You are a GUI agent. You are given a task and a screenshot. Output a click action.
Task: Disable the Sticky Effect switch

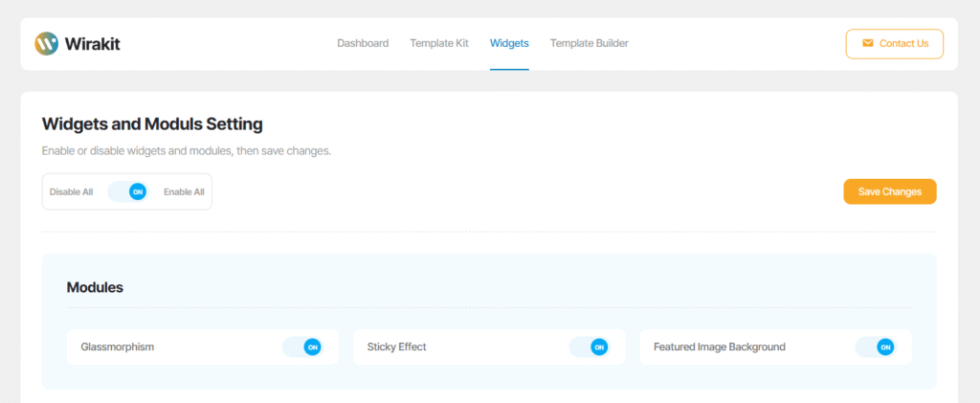[589, 347]
